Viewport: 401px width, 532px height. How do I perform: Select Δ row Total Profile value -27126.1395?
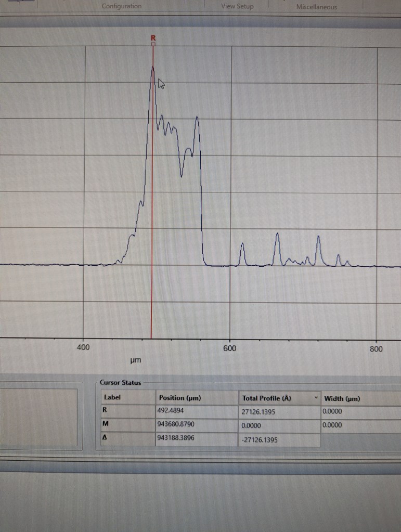279,439
